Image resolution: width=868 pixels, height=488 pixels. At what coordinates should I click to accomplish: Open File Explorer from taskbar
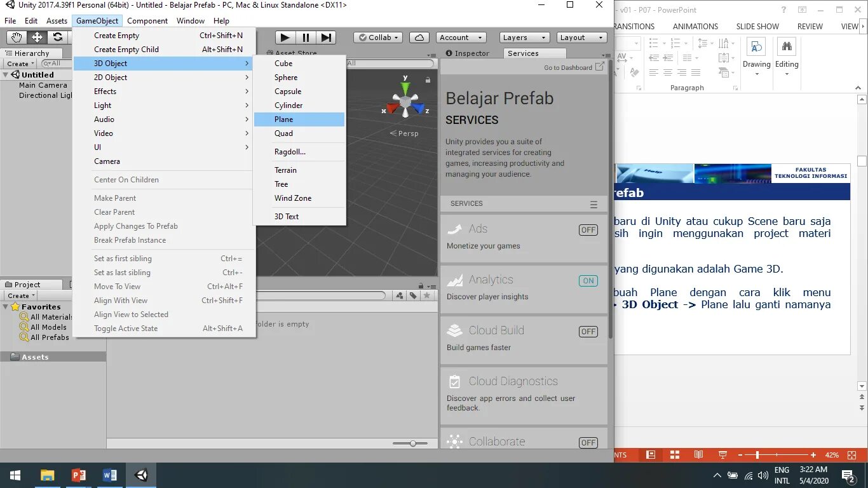[x=47, y=475]
